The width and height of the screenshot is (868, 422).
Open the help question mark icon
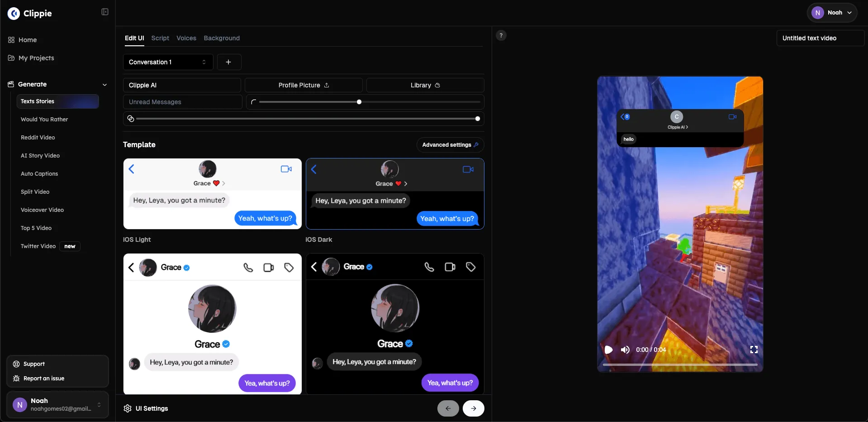click(501, 35)
